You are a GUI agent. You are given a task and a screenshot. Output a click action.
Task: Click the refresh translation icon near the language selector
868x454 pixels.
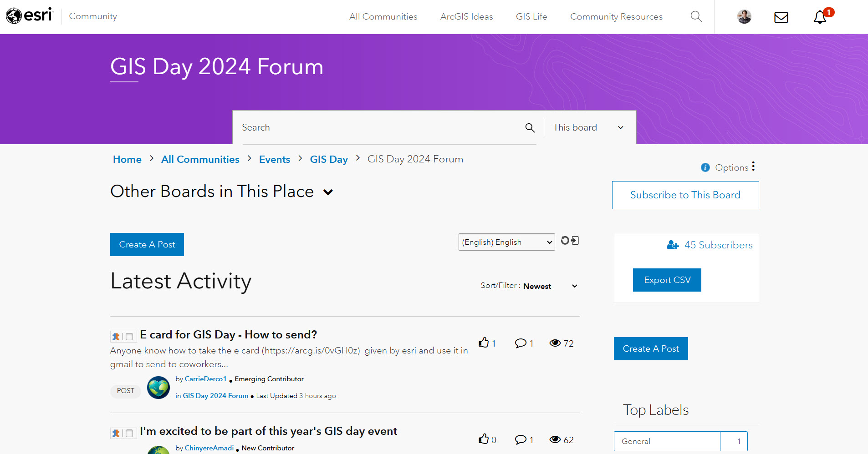coord(565,241)
